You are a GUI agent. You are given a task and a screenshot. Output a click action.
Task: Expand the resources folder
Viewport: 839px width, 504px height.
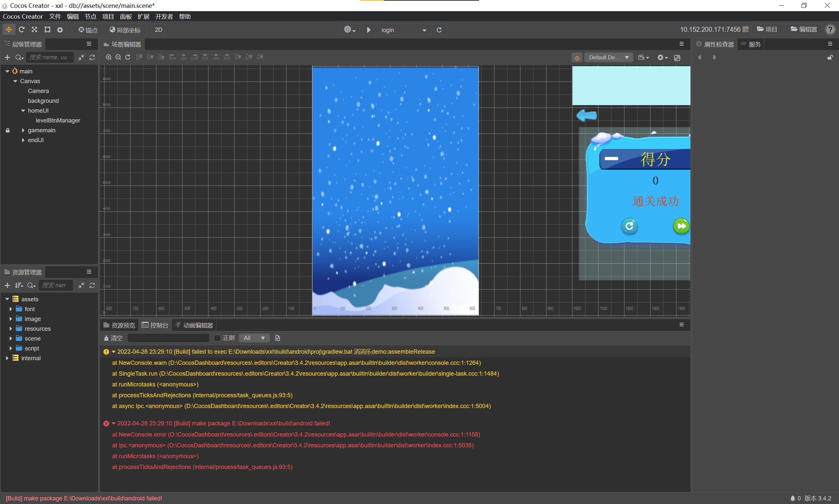click(10, 328)
